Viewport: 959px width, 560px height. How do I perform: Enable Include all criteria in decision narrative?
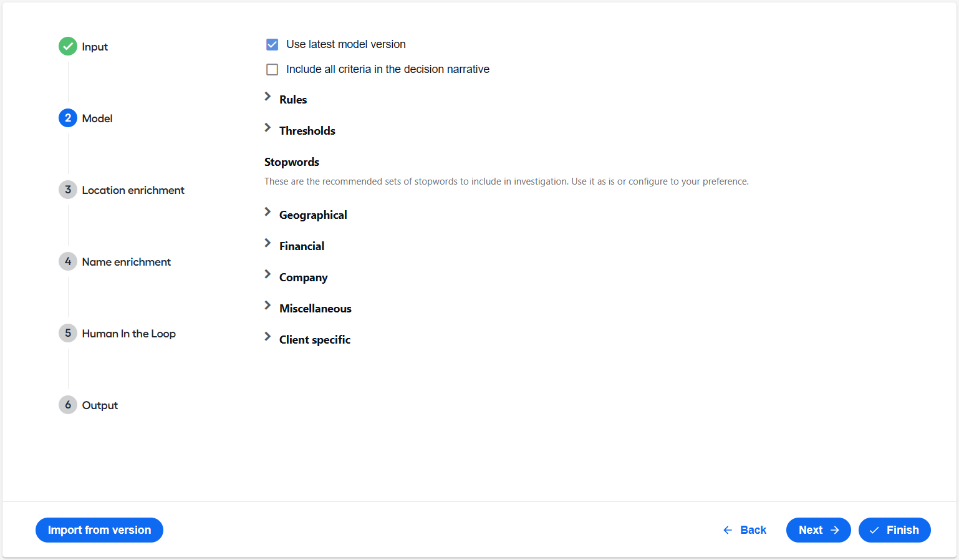(x=272, y=69)
